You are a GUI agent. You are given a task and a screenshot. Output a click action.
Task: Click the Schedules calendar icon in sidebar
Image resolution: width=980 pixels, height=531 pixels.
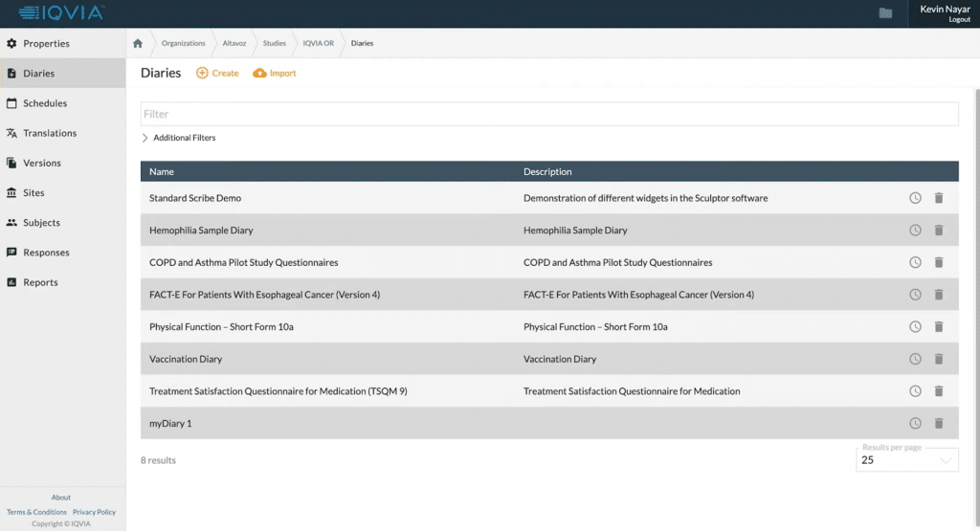click(x=11, y=103)
